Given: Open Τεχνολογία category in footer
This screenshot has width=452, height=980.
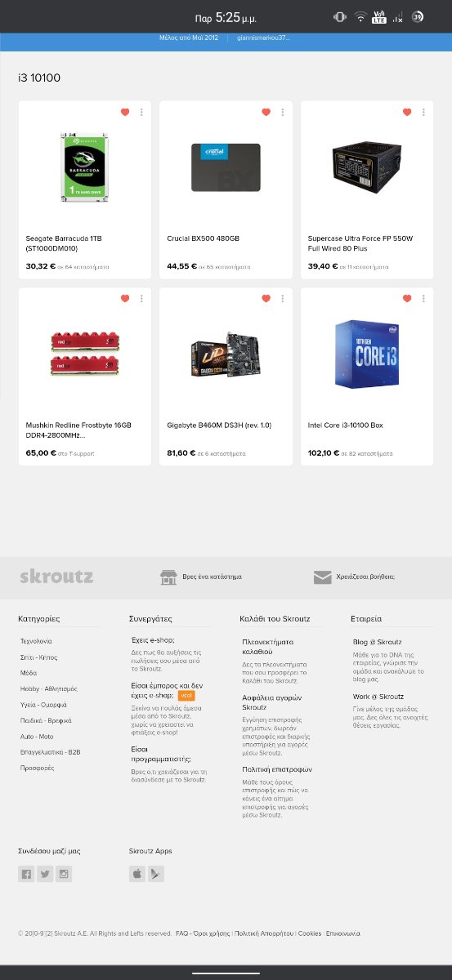Looking at the screenshot, I should [36, 641].
